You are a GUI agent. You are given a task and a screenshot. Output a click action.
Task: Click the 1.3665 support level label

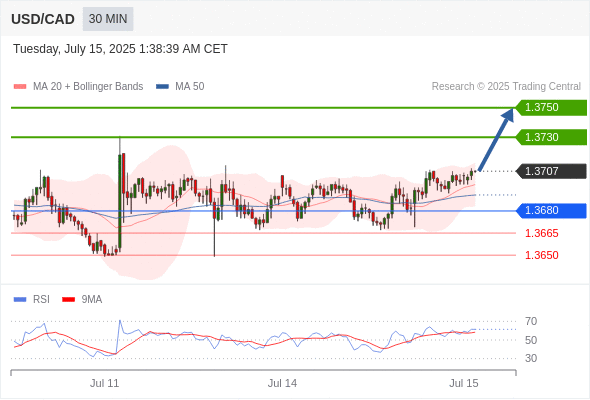point(541,233)
